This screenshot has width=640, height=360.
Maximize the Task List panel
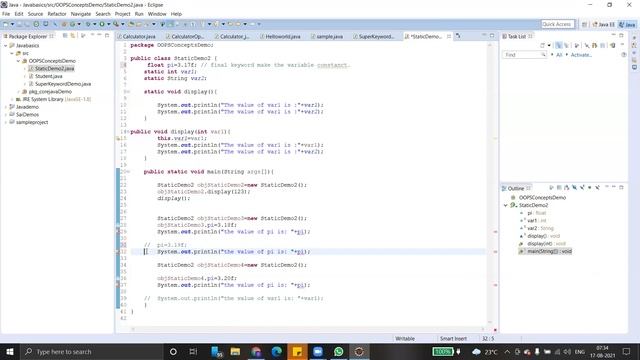pyautogui.click(x=621, y=35)
